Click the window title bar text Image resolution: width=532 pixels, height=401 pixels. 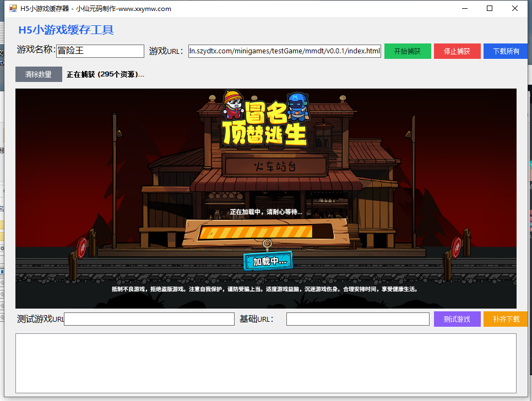[x=94, y=8]
